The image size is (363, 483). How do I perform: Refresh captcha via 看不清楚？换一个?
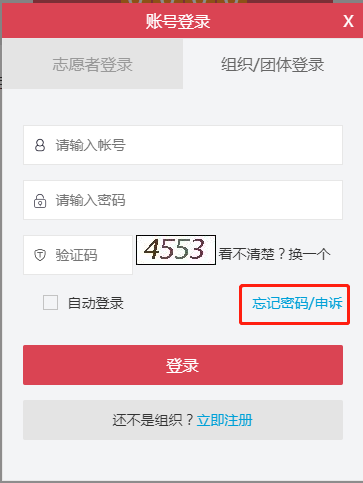tap(274, 254)
